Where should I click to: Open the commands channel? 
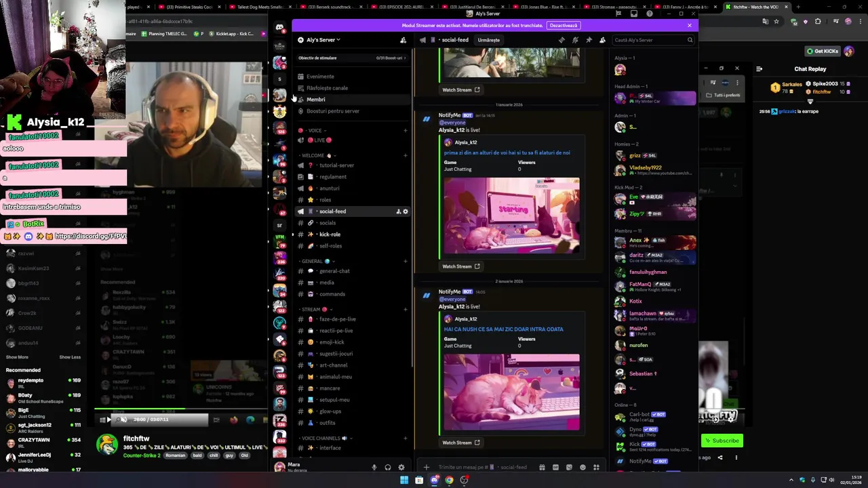click(352, 294)
